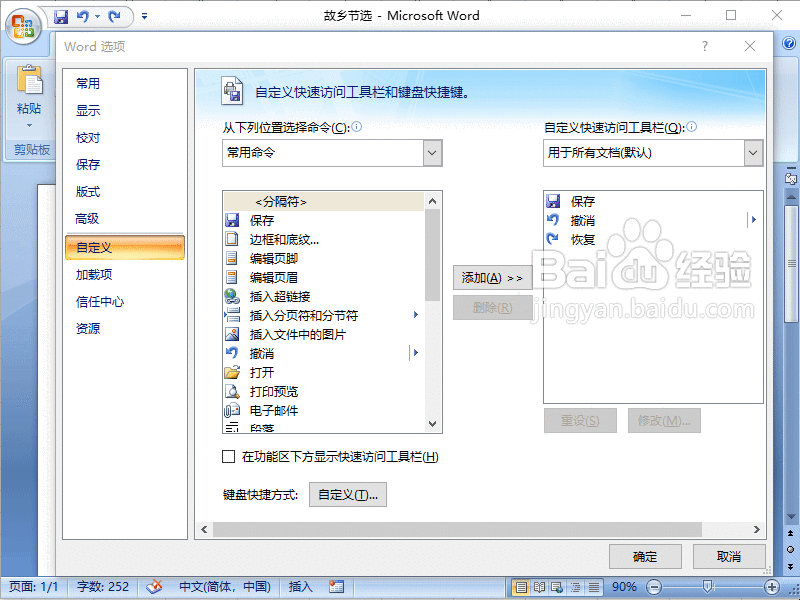This screenshot has height=600, width=800.
Task: Click the dialog help question mark
Action: click(x=705, y=46)
